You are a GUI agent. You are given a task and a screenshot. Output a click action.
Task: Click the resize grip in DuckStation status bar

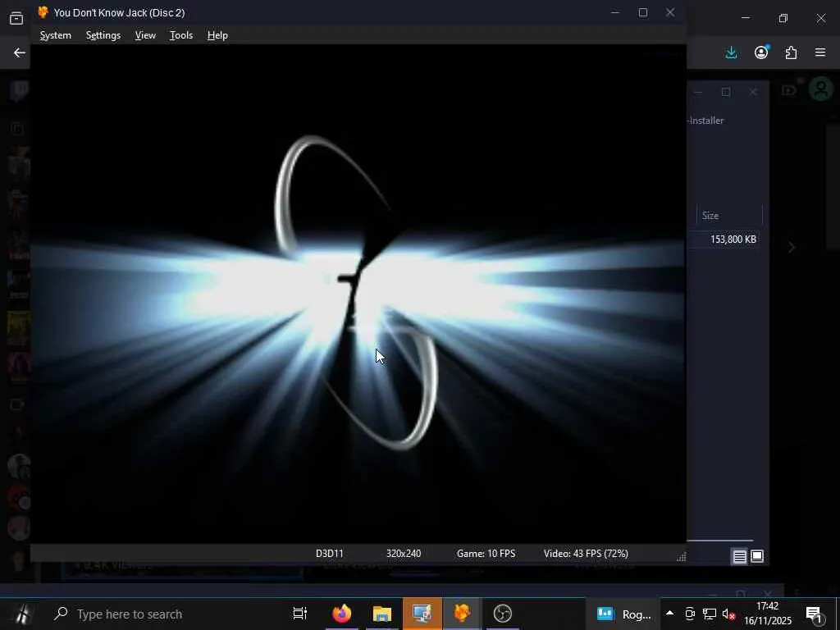[682, 557]
